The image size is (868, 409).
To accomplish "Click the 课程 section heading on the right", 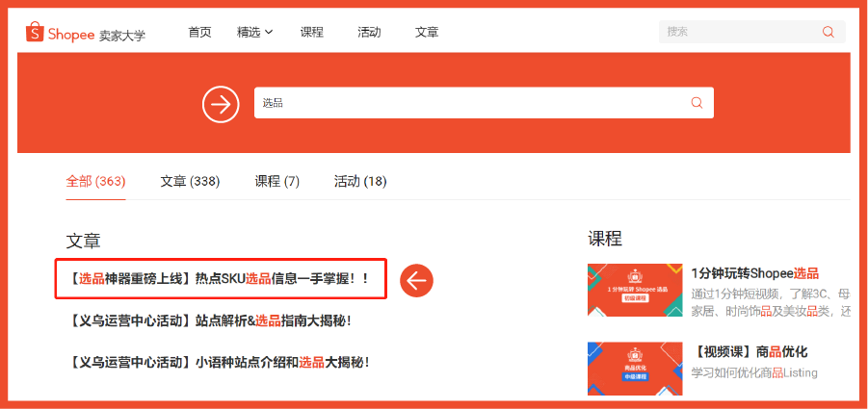I will tap(605, 239).
